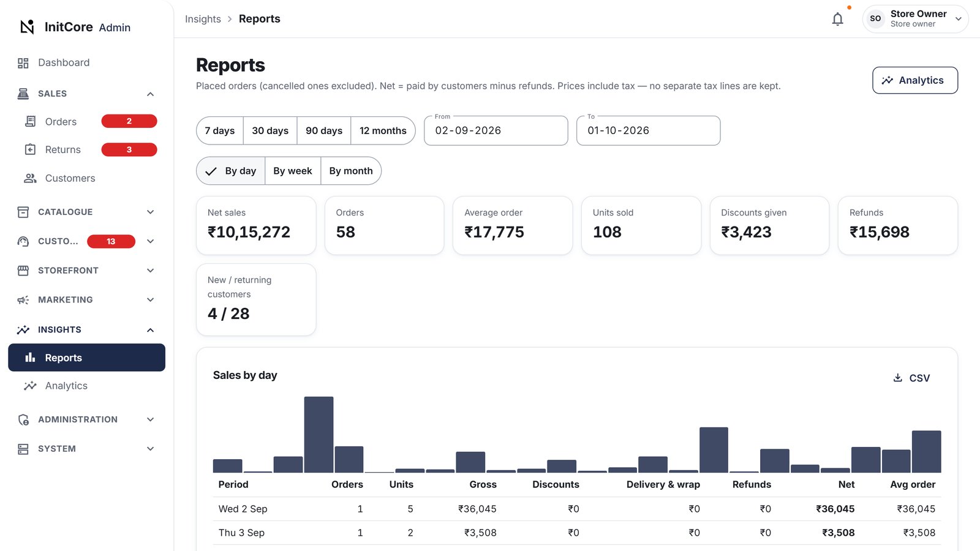Select the 7 days range
980x551 pixels.
point(220,130)
